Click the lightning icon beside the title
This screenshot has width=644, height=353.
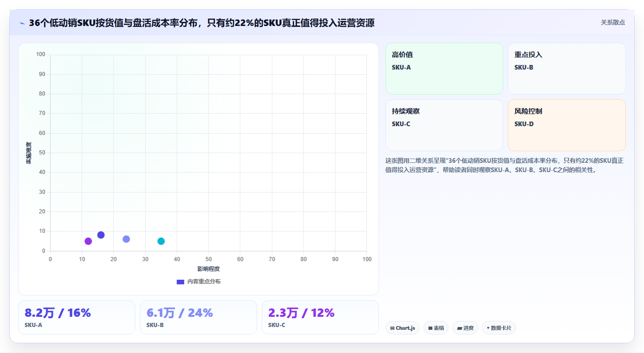click(x=22, y=23)
